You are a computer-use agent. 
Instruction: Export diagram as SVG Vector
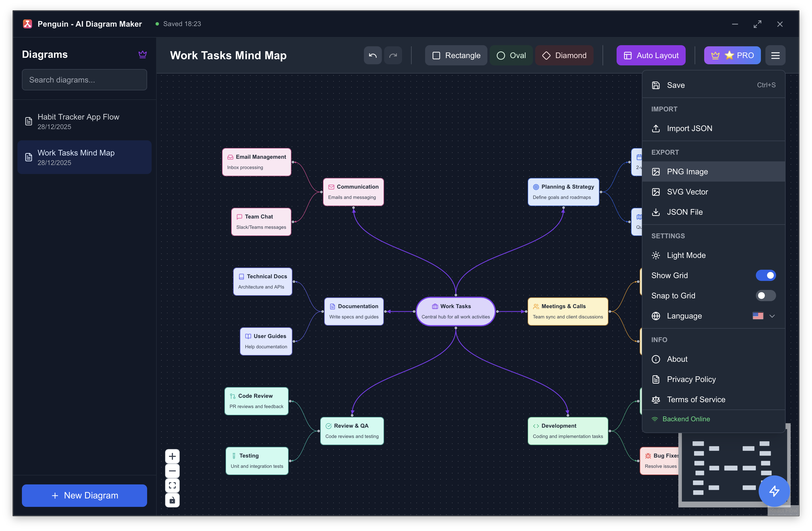(x=687, y=192)
